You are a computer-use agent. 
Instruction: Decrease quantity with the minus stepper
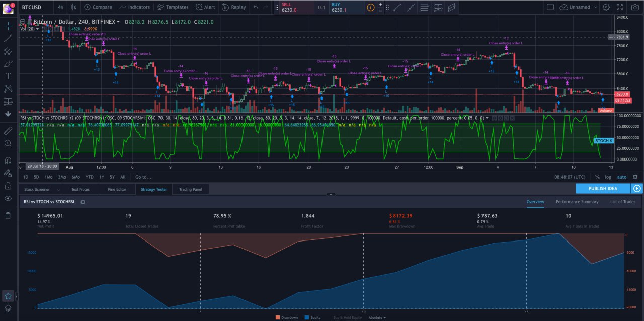coord(380,10)
